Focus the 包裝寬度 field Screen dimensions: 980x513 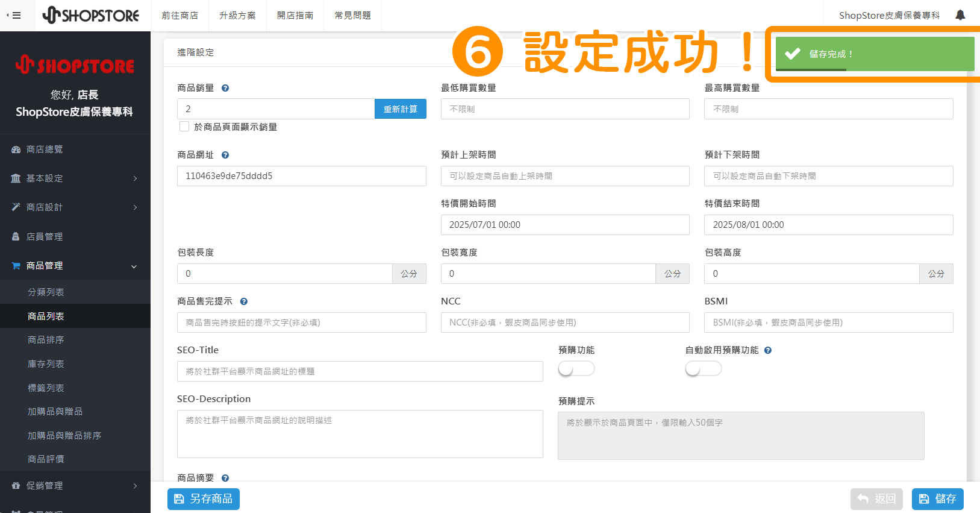[x=548, y=274]
